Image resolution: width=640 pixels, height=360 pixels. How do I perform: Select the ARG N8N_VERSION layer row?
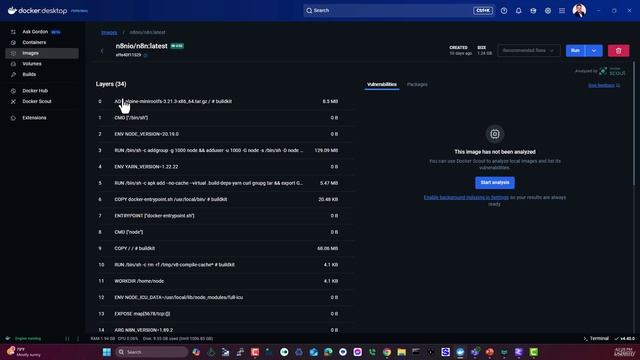[224, 329]
